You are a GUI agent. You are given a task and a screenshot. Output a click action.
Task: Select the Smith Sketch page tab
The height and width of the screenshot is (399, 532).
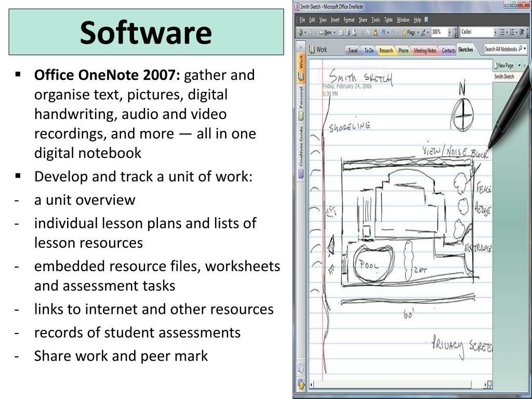point(504,76)
